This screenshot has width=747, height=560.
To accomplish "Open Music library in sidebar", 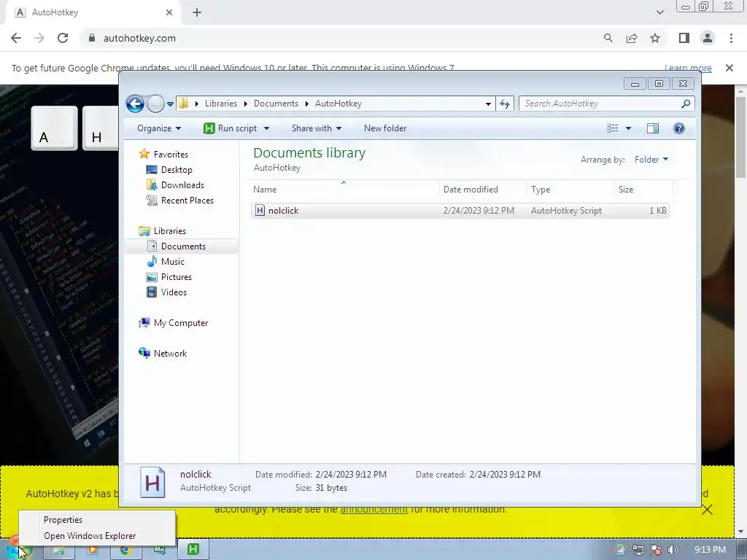I will coord(172,262).
